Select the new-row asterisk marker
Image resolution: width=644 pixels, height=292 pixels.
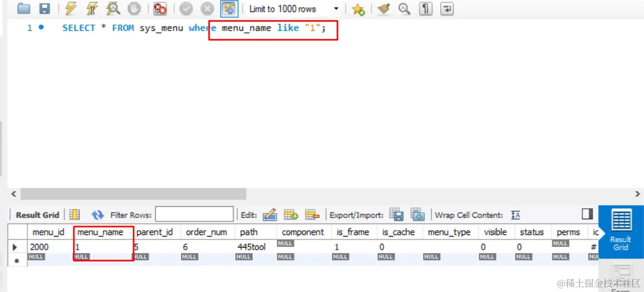16,260
